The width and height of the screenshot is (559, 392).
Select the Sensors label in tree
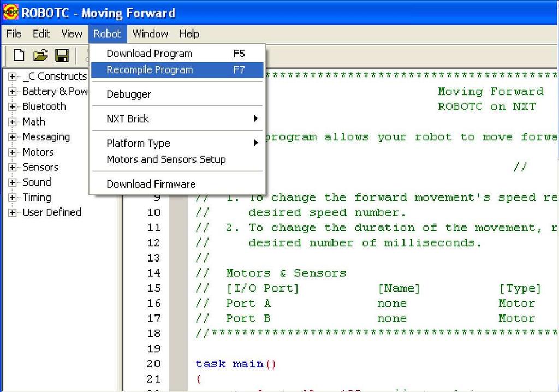[40, 167]
